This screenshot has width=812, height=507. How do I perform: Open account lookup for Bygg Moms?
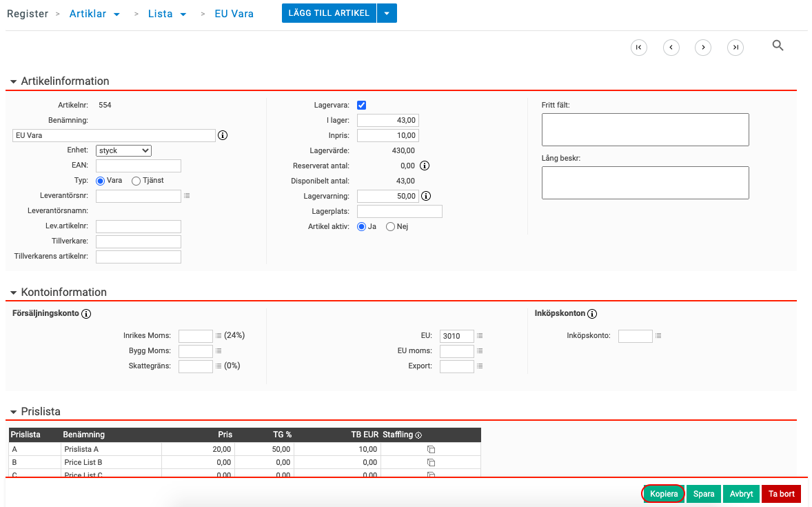click(219, 351)
